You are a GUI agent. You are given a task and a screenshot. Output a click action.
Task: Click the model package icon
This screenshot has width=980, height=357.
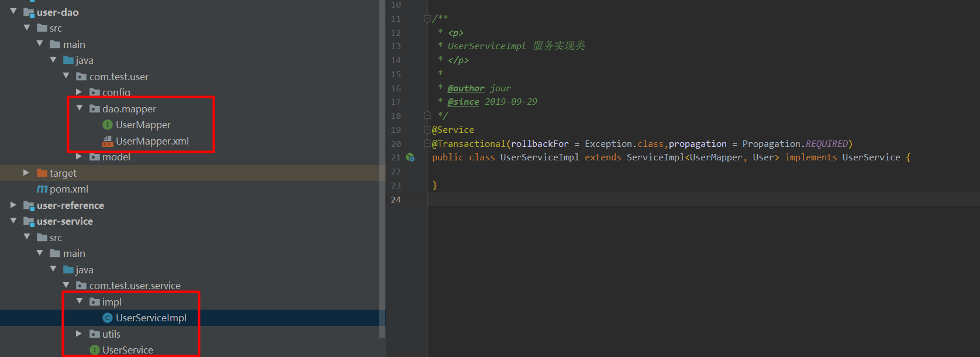(95, 156)
